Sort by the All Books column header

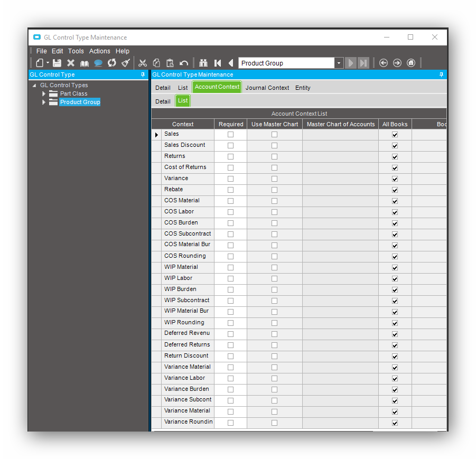click(x=395, y=124)
